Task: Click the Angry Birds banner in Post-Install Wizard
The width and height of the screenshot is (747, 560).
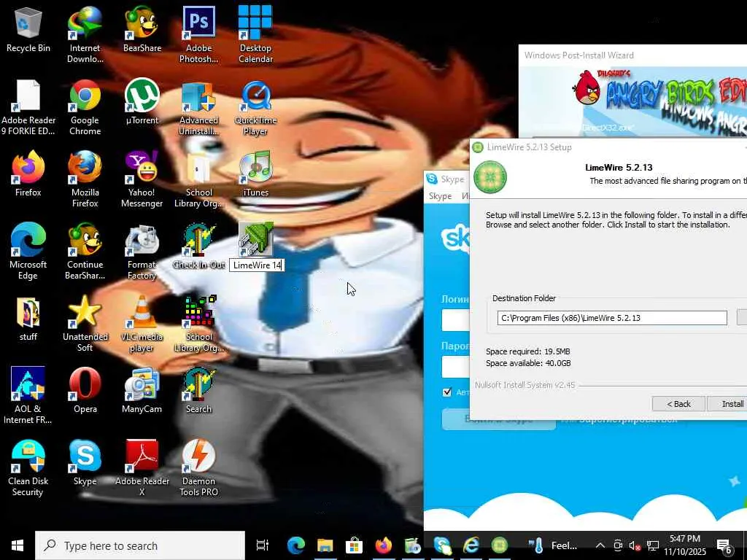Action: tap(632, 101)
